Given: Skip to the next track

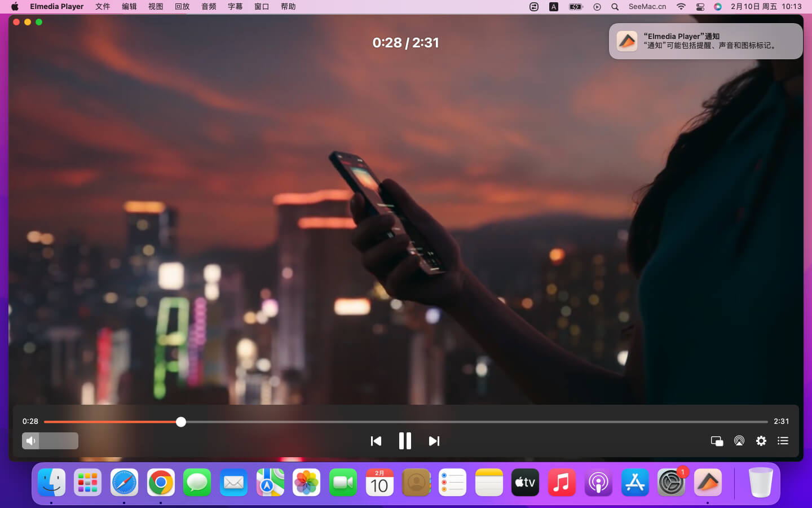Looking at the screenshot, I should (434, 441).
